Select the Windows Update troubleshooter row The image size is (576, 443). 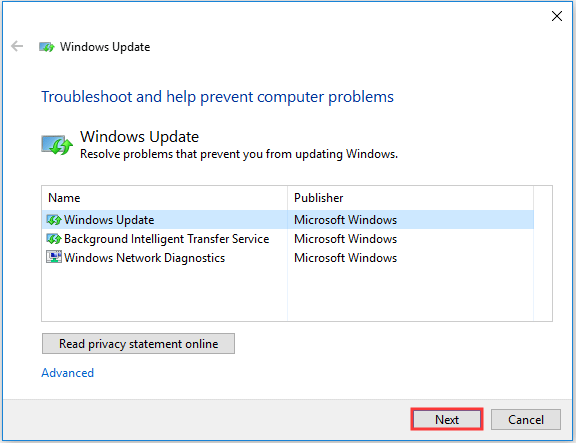tap(288, 220)
